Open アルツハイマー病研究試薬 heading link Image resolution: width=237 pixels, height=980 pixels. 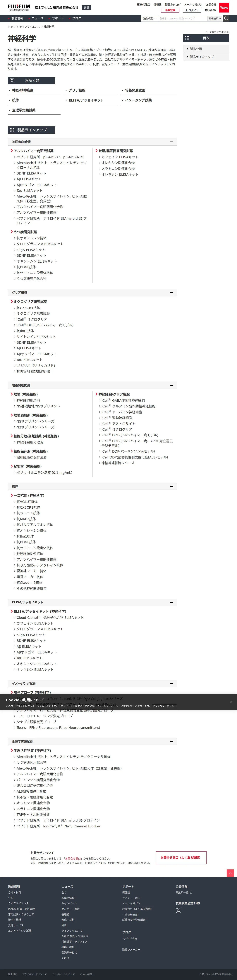(34, 151)
